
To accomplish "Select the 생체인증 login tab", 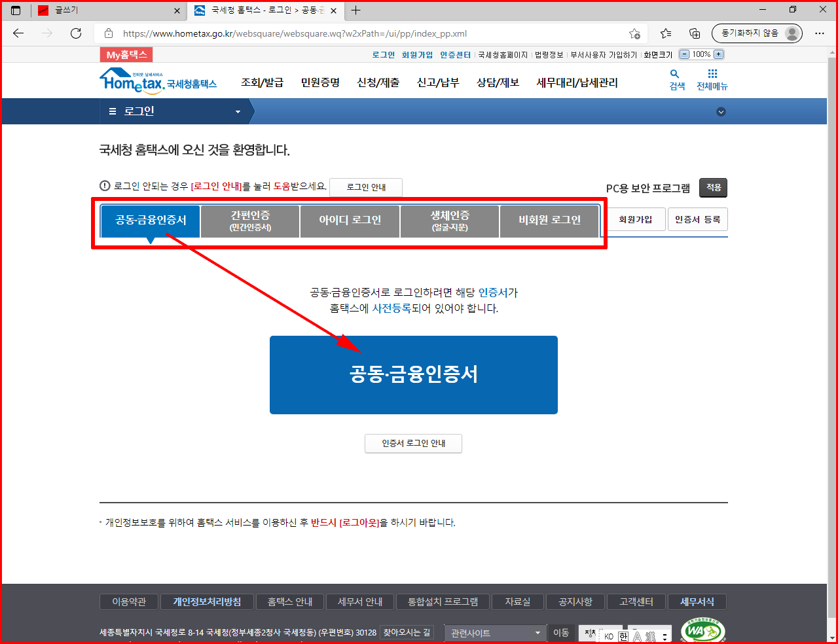I will click(449, 221).
